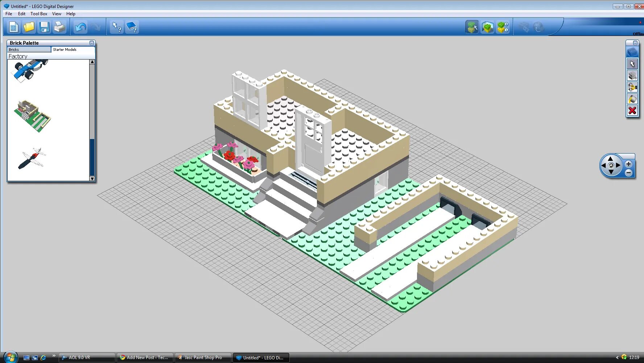Open the Edit menu
The image size is (644, 363).
22,14
